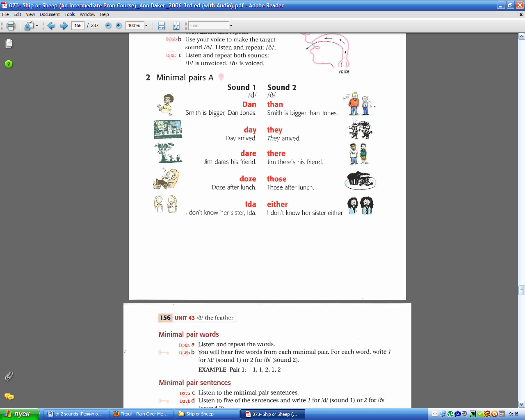Open the Help menu

pyautogui.click(x=105, y=14)
